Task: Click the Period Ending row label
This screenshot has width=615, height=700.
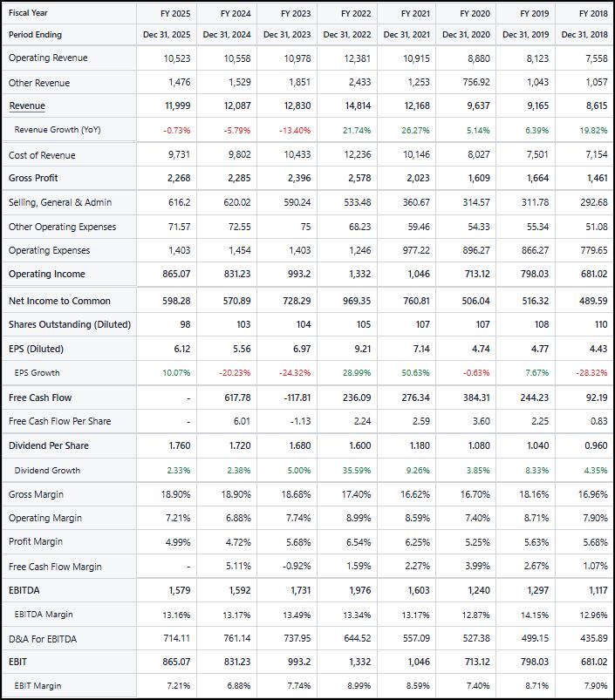Action: (35, 35)
